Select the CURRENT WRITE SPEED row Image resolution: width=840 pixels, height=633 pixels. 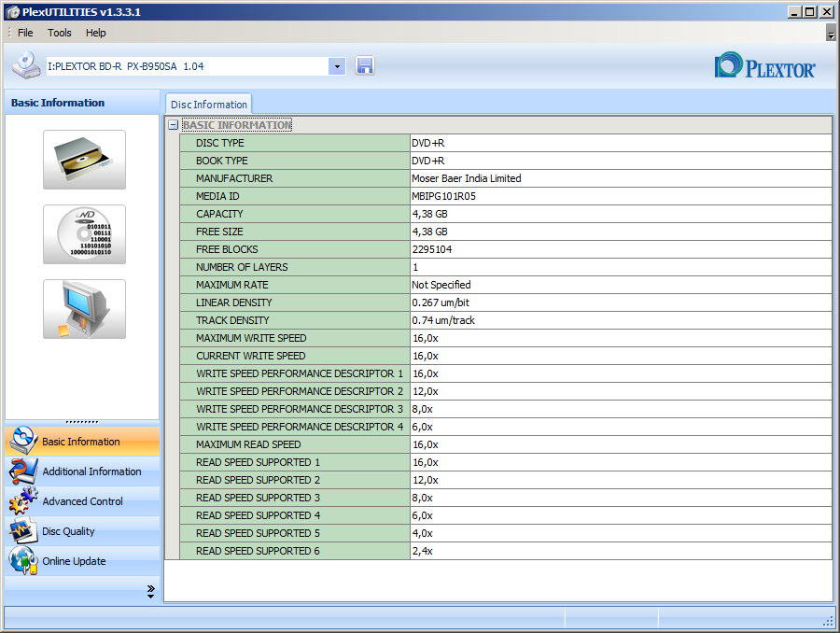tap(505, 356)
